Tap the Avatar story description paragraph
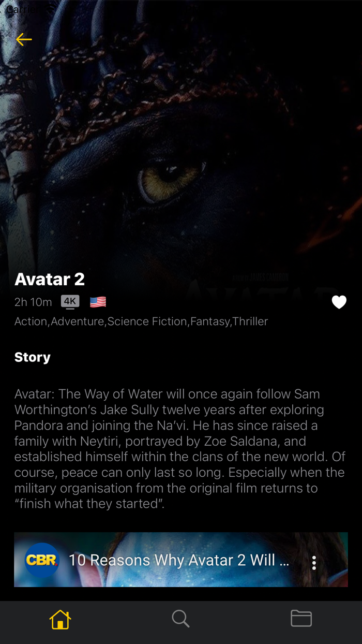The width and height of the screenshot is (362, 644). (179, 449)
